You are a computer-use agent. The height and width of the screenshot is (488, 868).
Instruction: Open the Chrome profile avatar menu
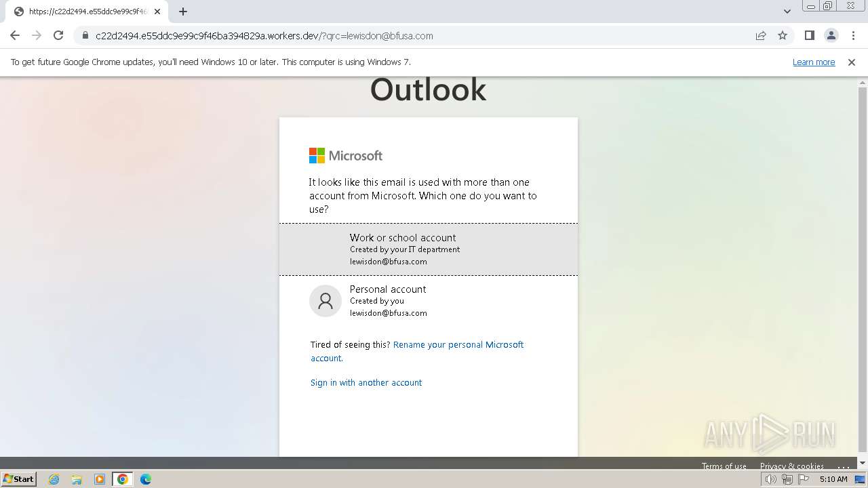tap(831, 36)
